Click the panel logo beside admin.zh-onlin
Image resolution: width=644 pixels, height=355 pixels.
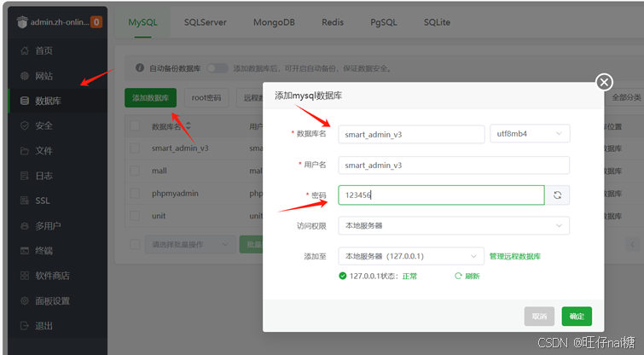22,22
